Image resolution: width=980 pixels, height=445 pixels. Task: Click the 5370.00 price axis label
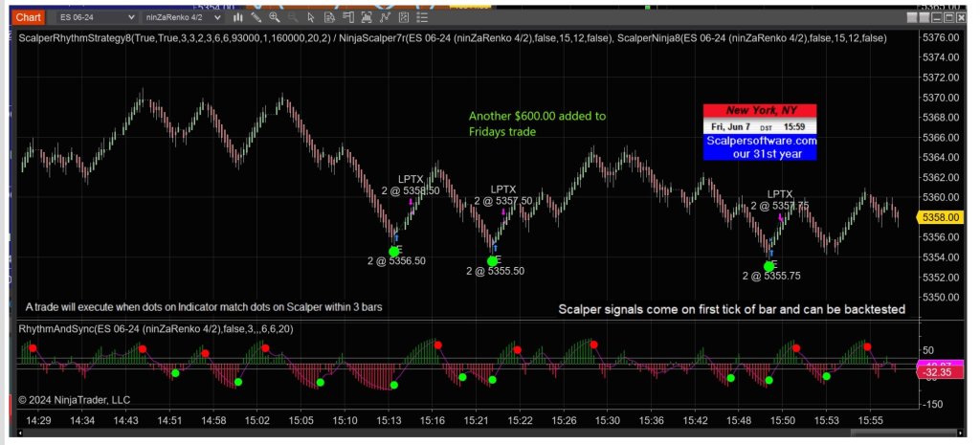click(941, 98)
